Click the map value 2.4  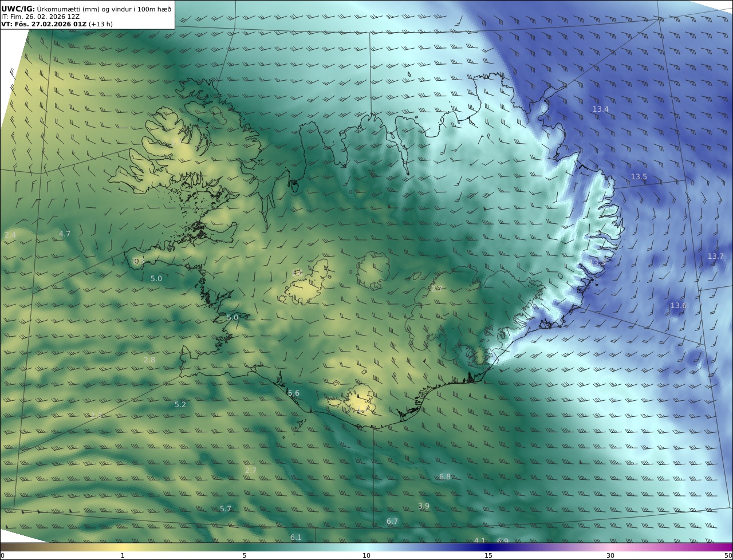[x=10, y=235]
